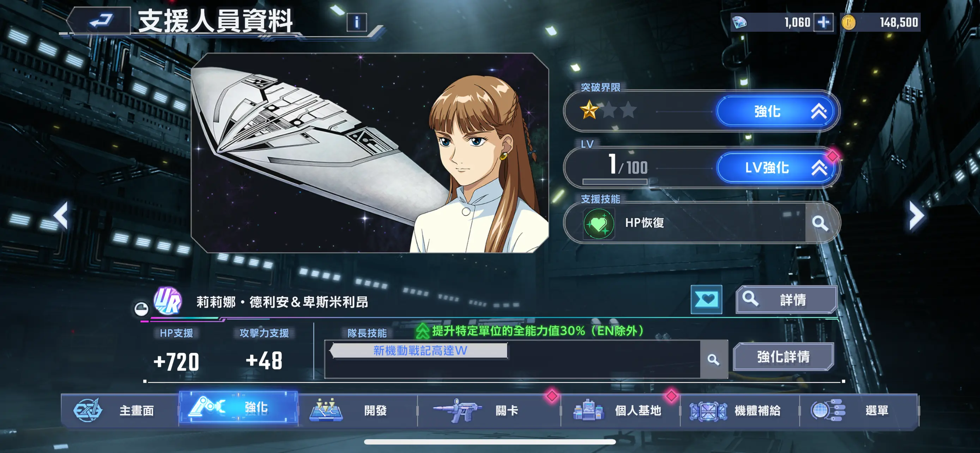Open the info icon beside the title
Screen dimensions: 980x453
click(356, 23)
